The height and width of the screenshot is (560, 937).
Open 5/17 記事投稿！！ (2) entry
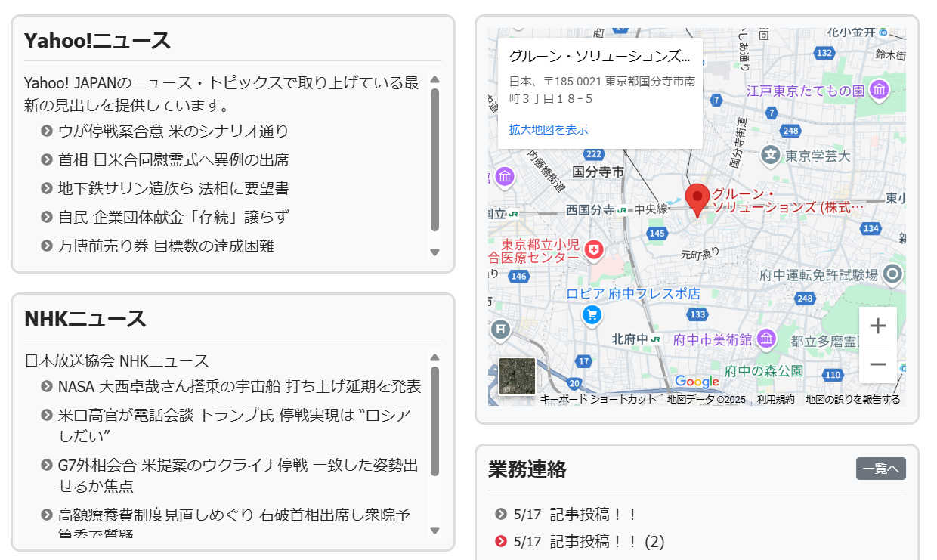589,541
